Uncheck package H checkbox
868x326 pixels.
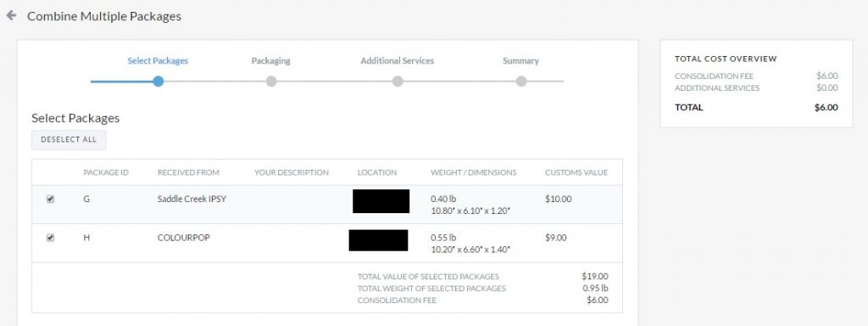(50, 238)
